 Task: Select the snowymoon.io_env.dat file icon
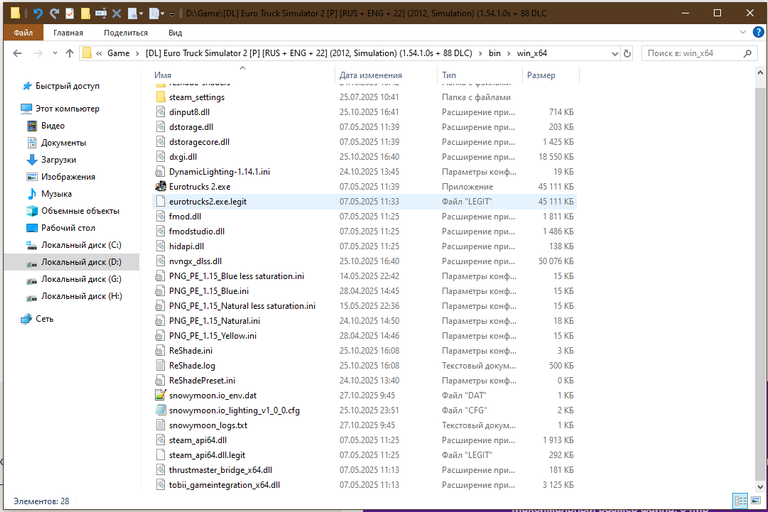click(x=160, y=395)
